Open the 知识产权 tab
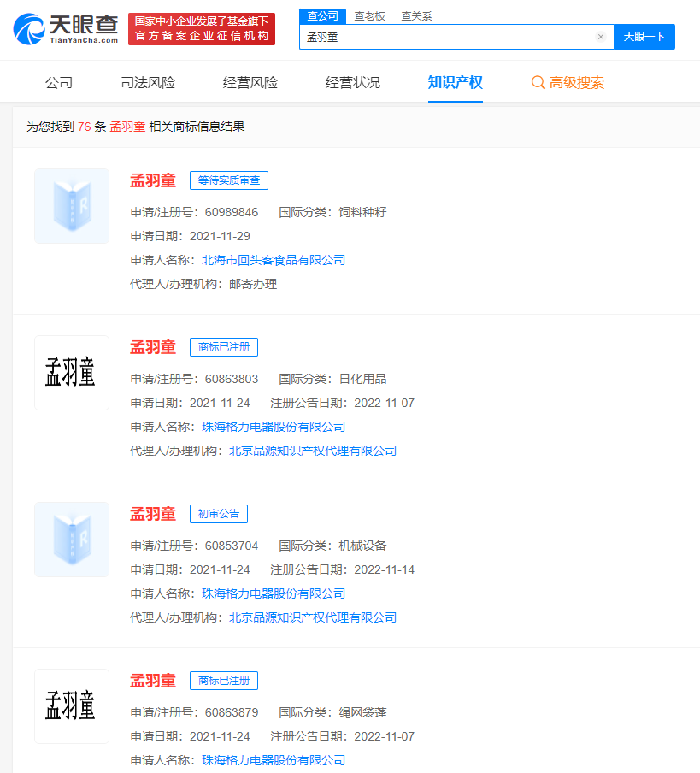Screen dimensions: 700x773 (x=456, y=82)
